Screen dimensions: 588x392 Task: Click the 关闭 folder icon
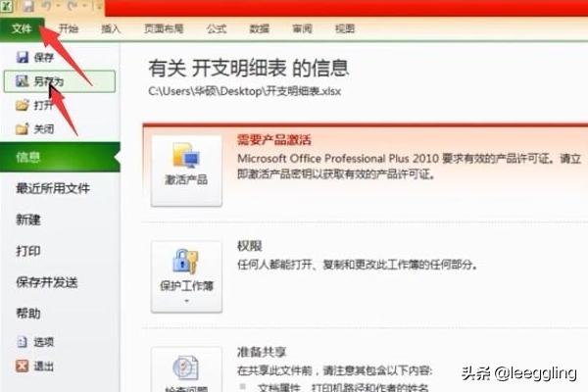[x=23, y=129]
